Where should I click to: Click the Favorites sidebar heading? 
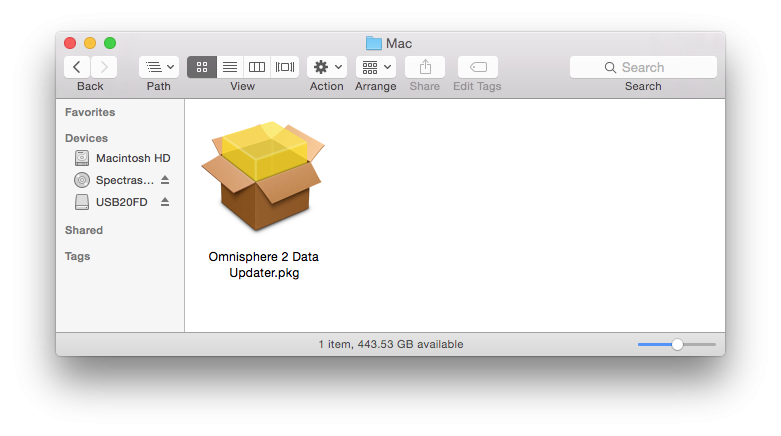[x=90, y=112]
